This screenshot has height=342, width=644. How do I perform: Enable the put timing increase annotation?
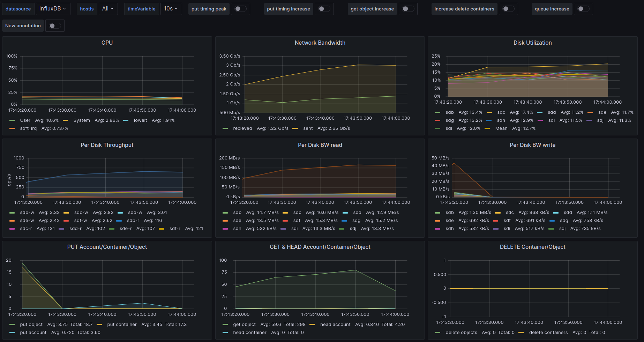(324, 9)
